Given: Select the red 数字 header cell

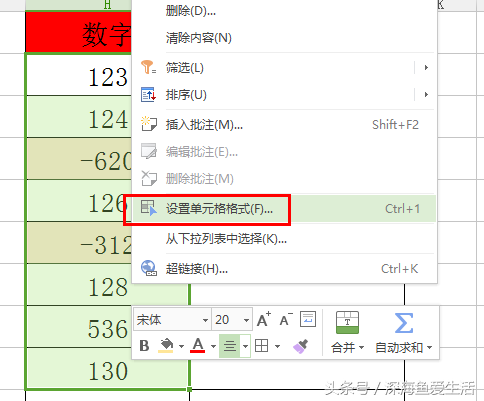Looking at the screenshot, I should pyautogui.click(x=79, y=32).
